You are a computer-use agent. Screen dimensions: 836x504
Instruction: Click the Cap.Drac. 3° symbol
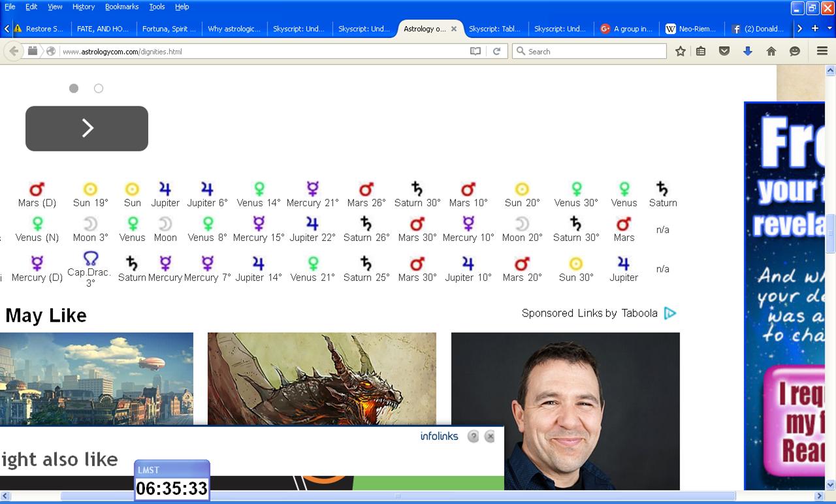coord(90,257)
